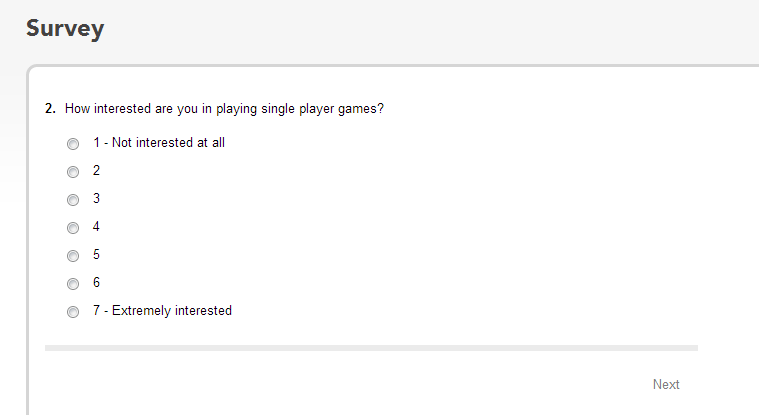Click the gray progress bar below answers
Viewport: 759px width, 415px height.
point(371,348)
